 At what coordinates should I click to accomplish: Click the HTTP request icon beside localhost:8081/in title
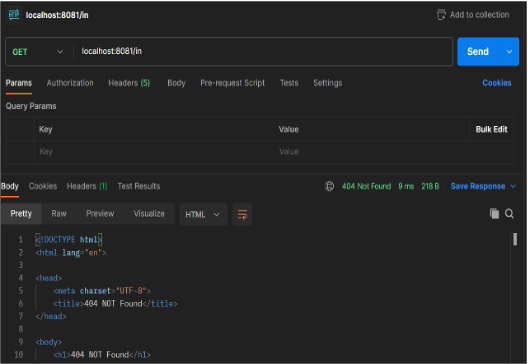pos(14,15)
